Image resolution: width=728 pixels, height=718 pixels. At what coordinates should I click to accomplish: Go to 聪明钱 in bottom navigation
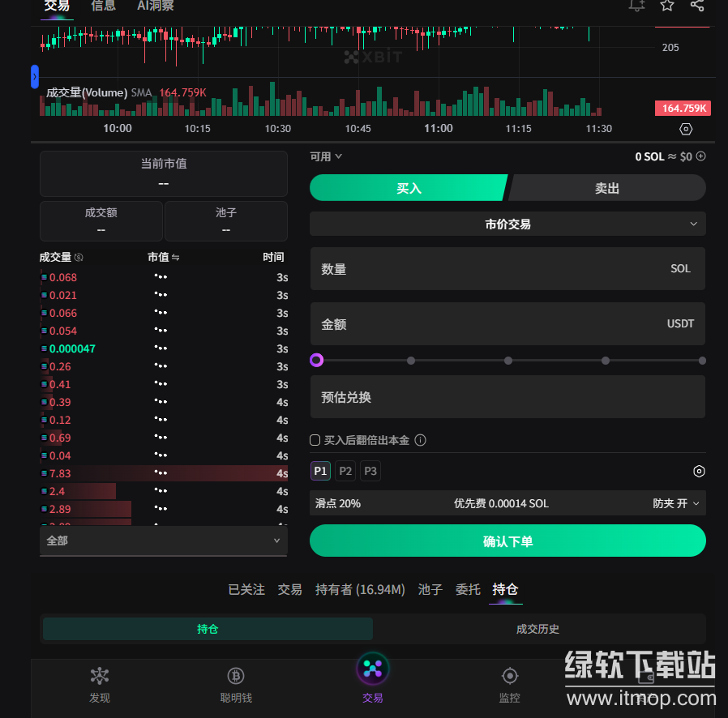[x=236, y=684]
